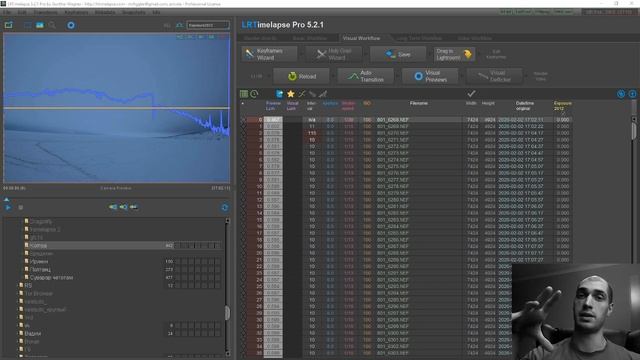
Task: Click the magnifier icon in the preview toolbar
Action: pos(52,25)
